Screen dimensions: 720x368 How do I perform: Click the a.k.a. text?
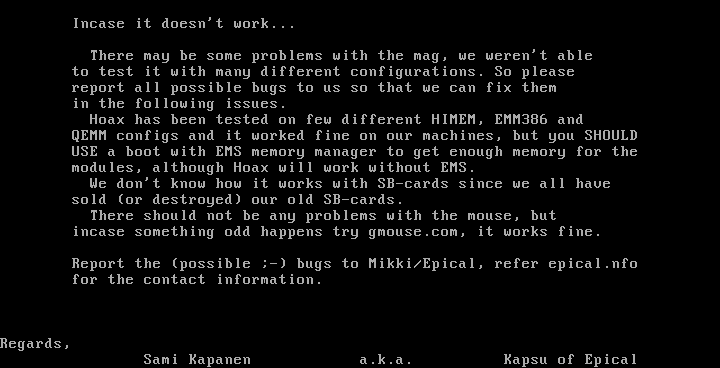coord(386,359)
